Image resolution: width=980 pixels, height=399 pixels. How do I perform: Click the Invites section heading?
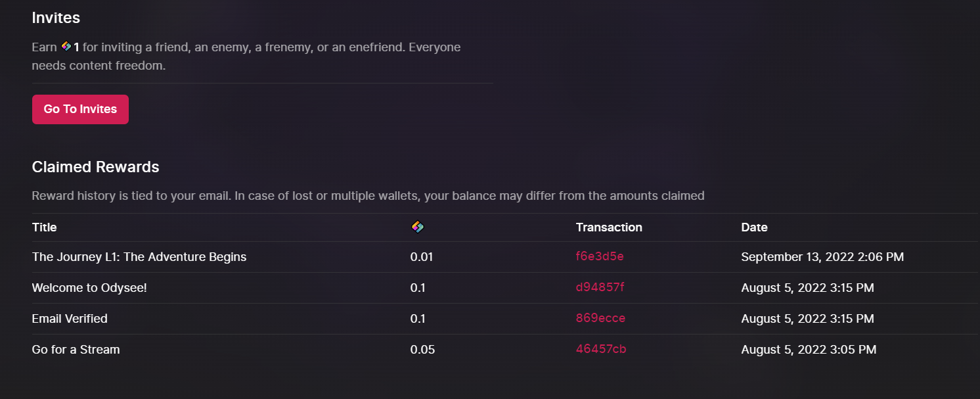[56, 17]
